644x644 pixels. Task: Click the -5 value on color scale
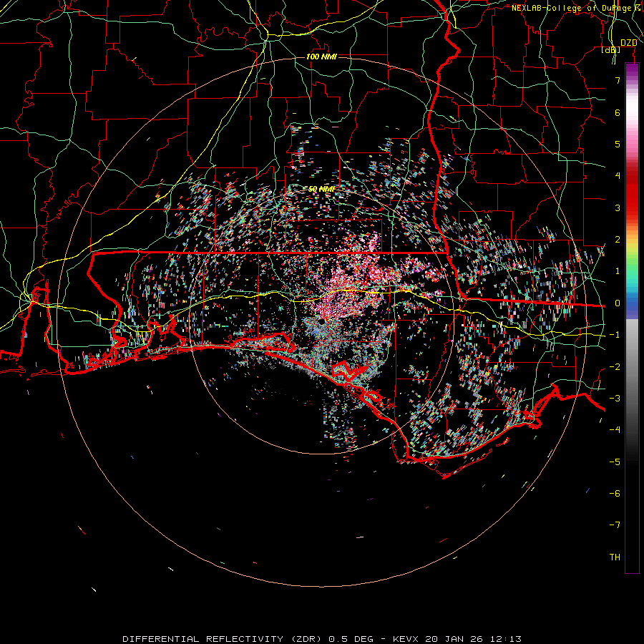coord(615,462)
